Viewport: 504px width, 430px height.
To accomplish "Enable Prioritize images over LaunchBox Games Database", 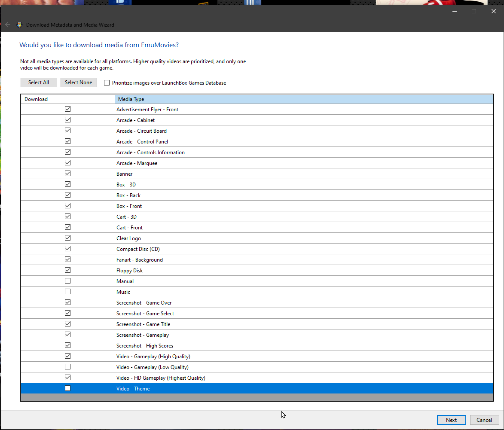I will (107, 83).
